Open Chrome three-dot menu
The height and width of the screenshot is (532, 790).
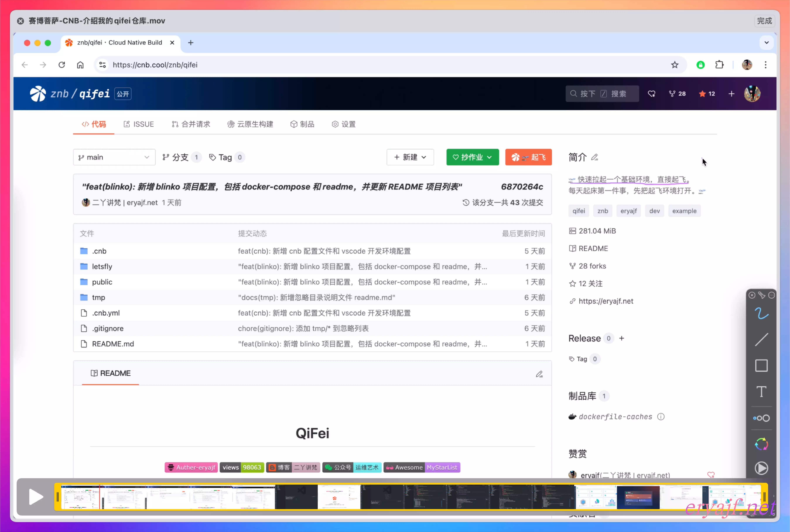coord(765,65)
